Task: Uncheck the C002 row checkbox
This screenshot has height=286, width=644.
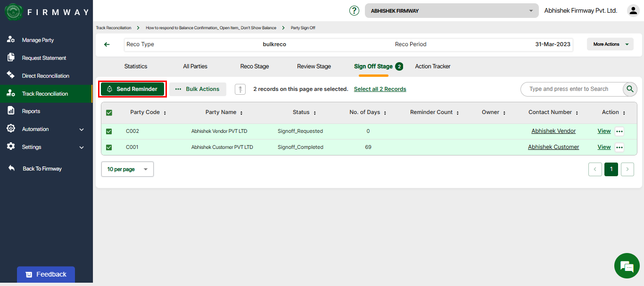Action: (109, 131)
